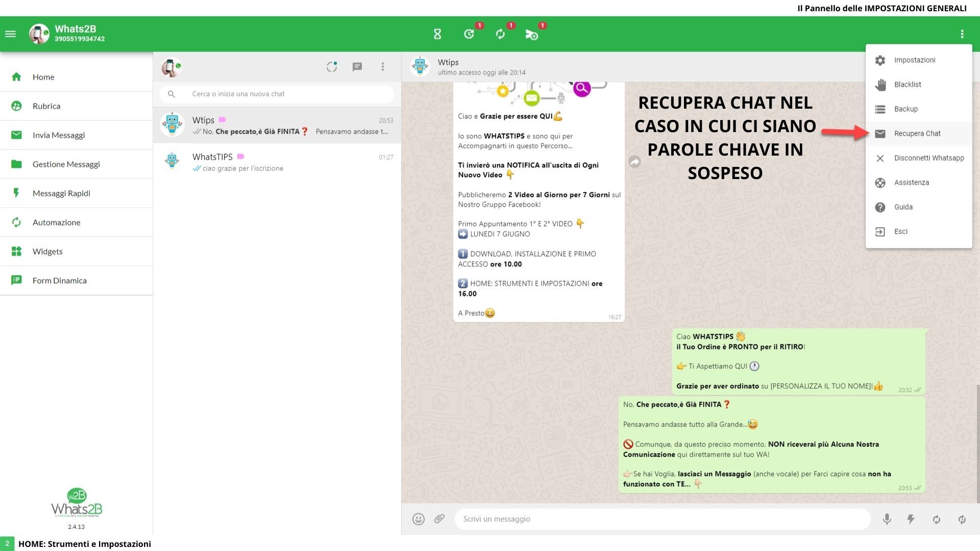The height and width of the screenshot is (551, 980).
Task: Click the Messaggi Rapidi lightning icon in sidebar
Action: point(16,193)
